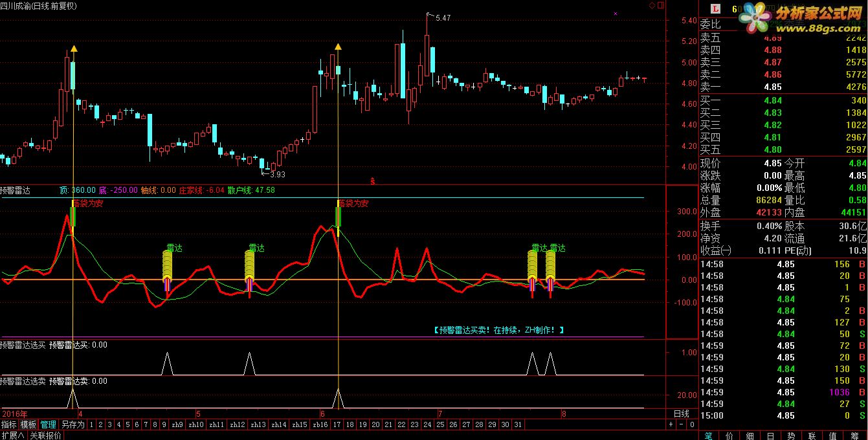Select template slot 5
Image resolution: width=868 pixels, height=440 pixels.
click(128, 424)
